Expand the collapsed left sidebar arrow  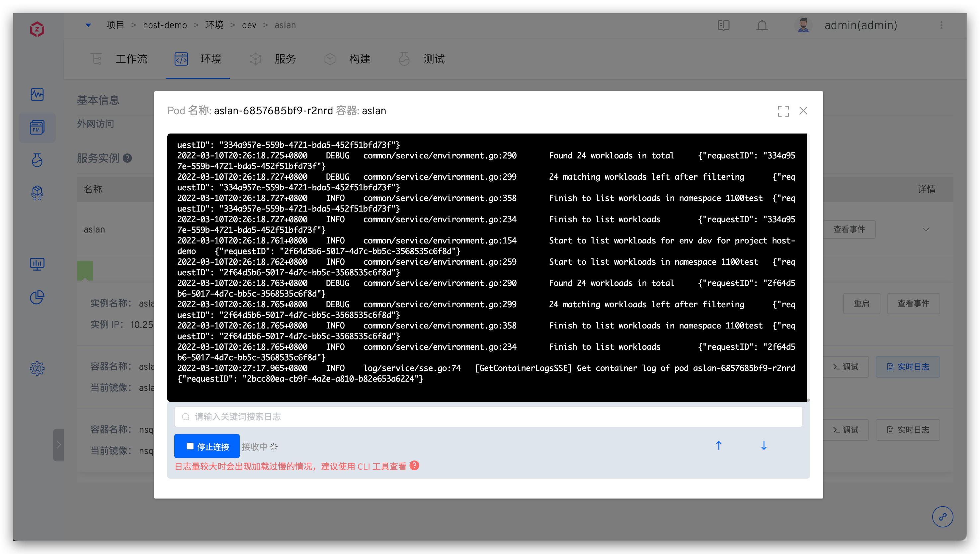pyautogui.click(x=58, y=445)
